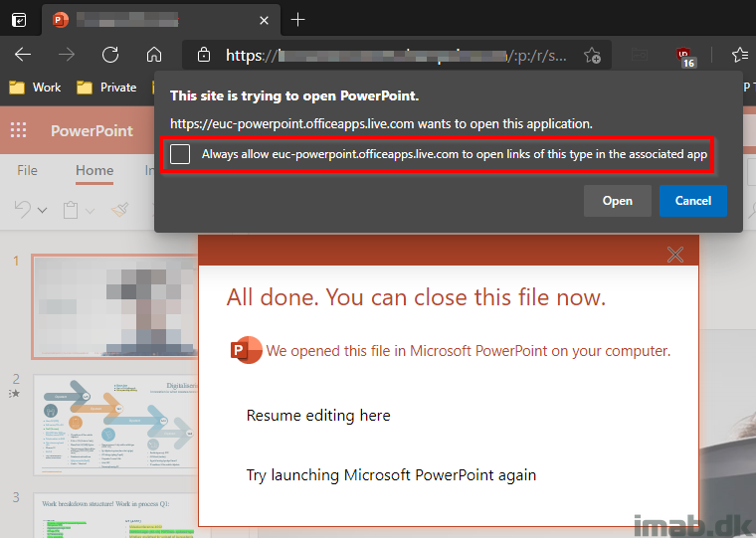Close the PowerPoint browser tab
This screenshot has height=538, width=756.
pos(264,20)
